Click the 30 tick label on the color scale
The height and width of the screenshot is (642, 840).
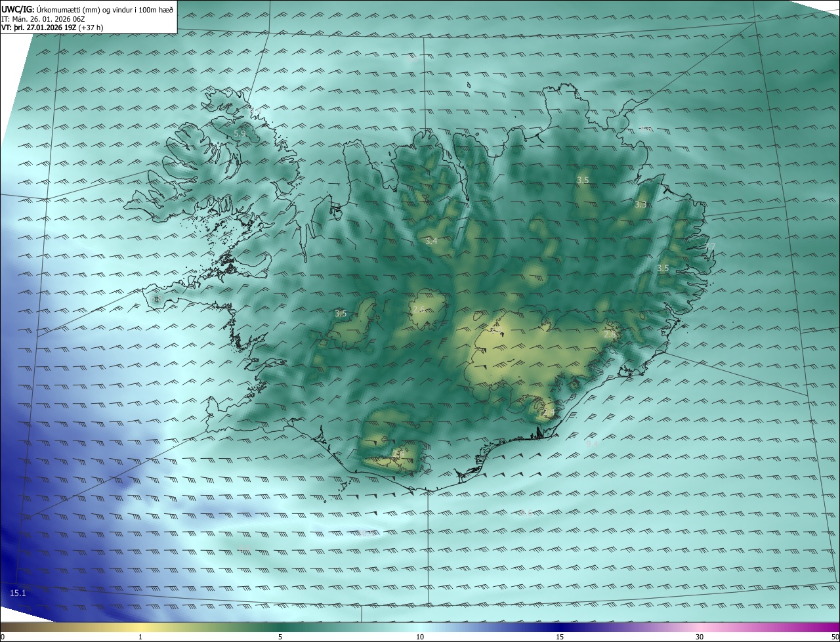point(700,637)
